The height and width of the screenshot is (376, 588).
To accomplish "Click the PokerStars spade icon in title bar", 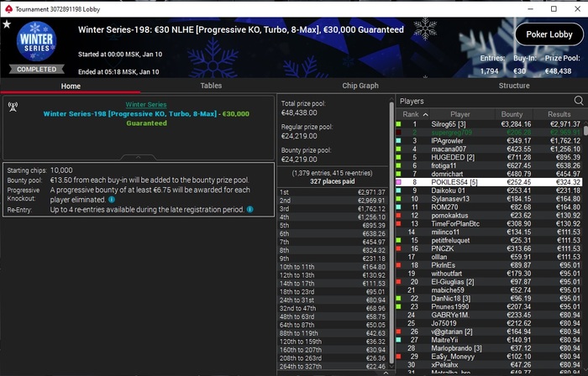I will 8,9.
